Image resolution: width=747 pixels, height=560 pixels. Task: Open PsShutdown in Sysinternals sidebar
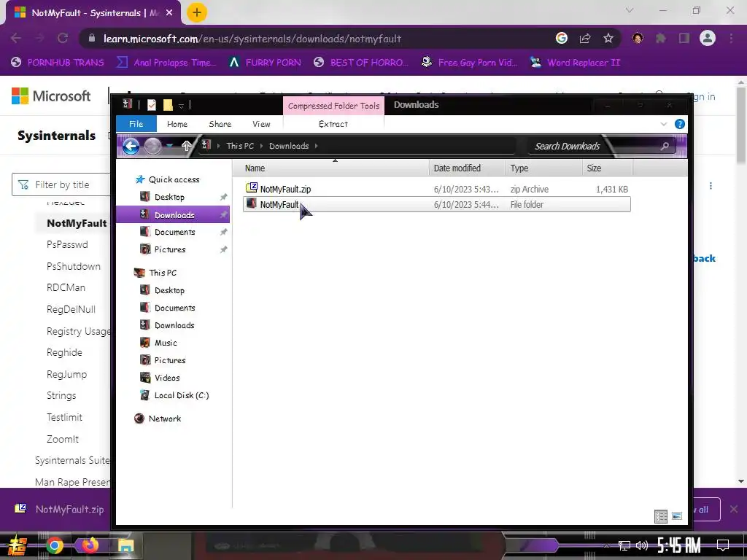point(74,266)
